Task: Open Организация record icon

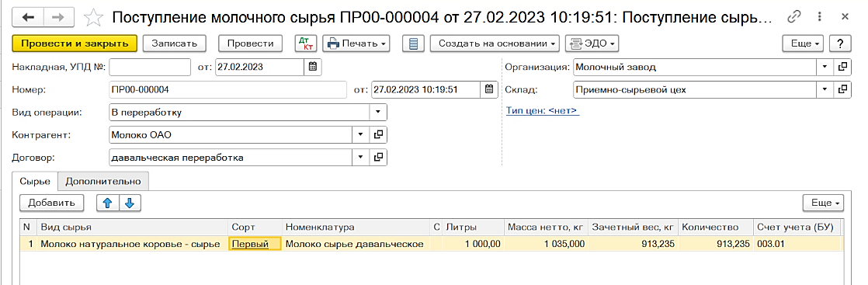Action: click(x=842, y=67)
